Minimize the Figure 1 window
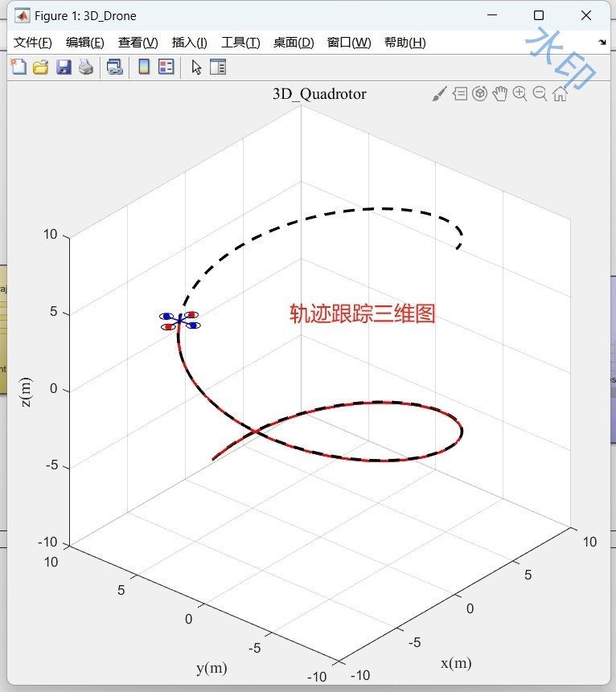Image resolution: width=616 pixels, height=692 pixels. click(x=492, y=15)
